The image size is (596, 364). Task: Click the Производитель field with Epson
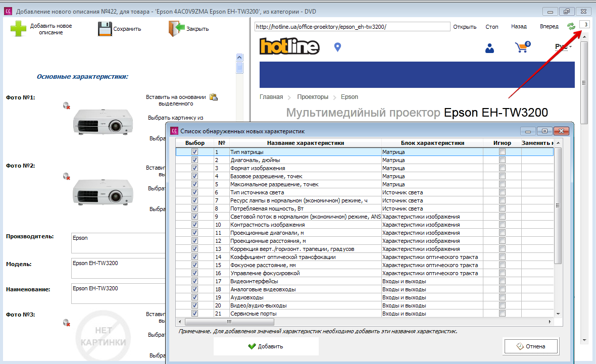[x=118, y=243]
